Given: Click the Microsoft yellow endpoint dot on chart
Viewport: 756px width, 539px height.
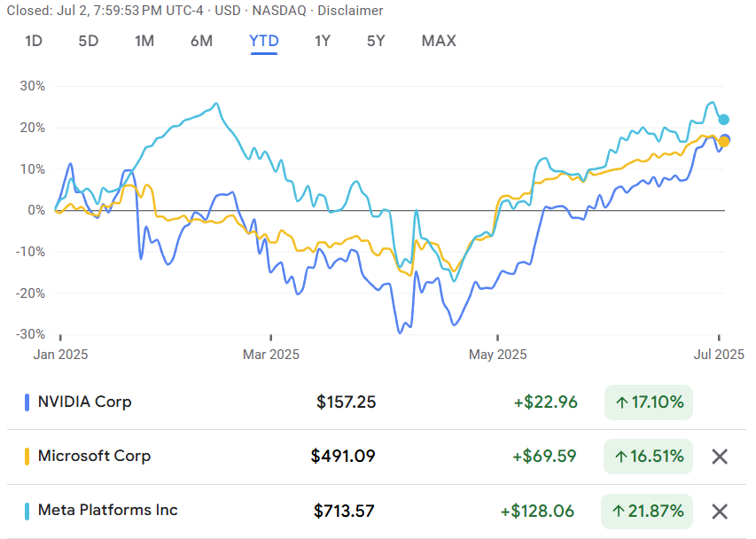Looking at the screenshot, I should [724, 142].
